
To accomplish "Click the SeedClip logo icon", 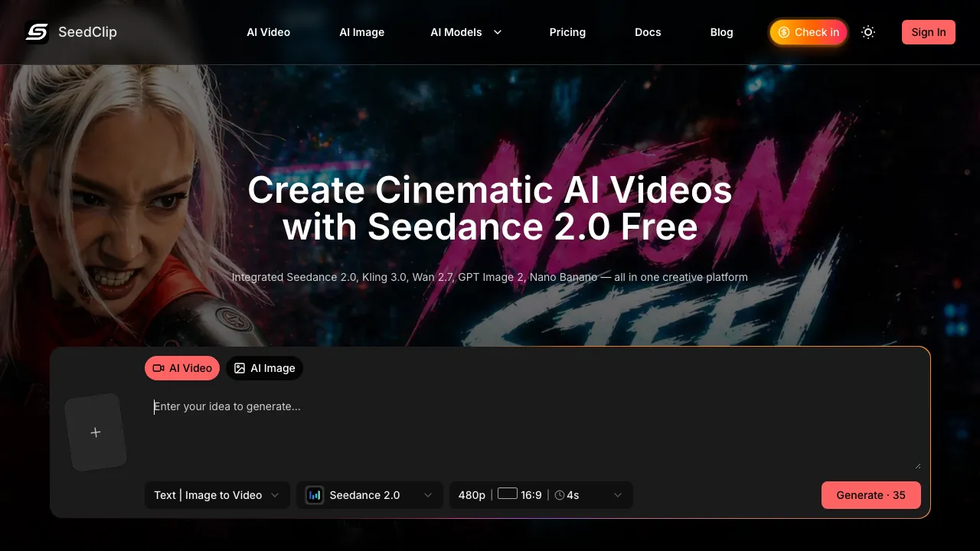I will tap(37, 32).
